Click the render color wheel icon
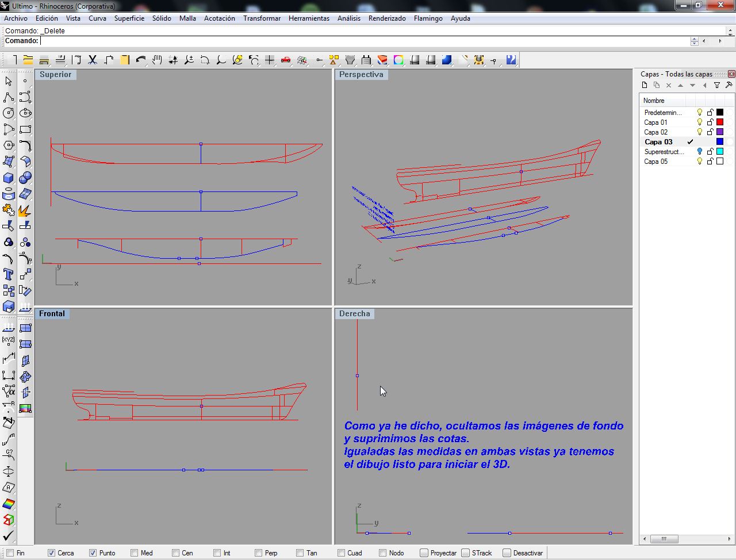This screenshot has width=736, height=560. (398, 60)
